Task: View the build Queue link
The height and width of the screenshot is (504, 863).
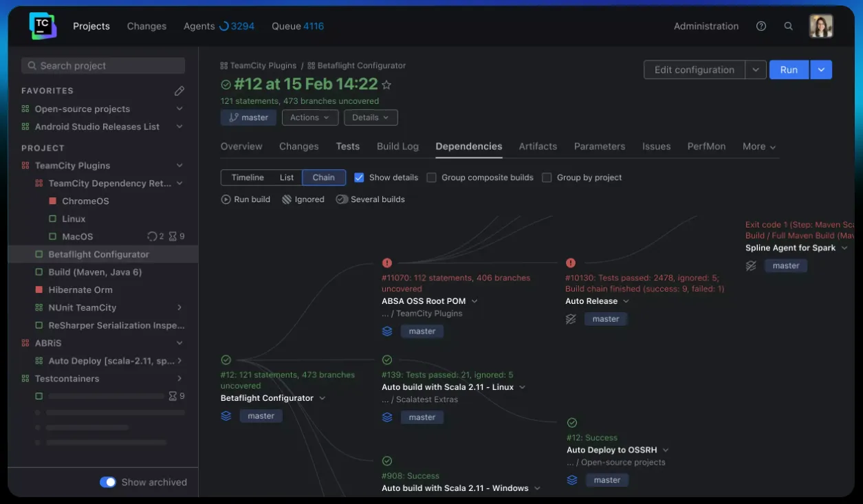Action: (298, 26)
